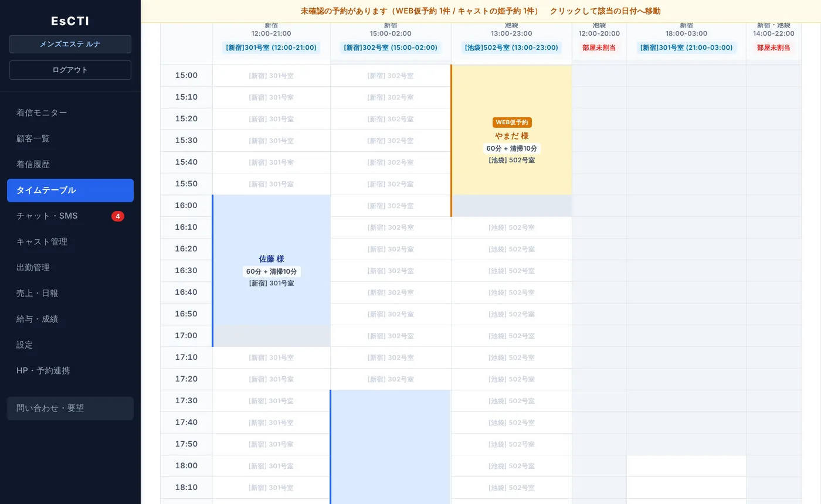
Task: Open 売上・日報 page
Action: [x=70, y=294]
